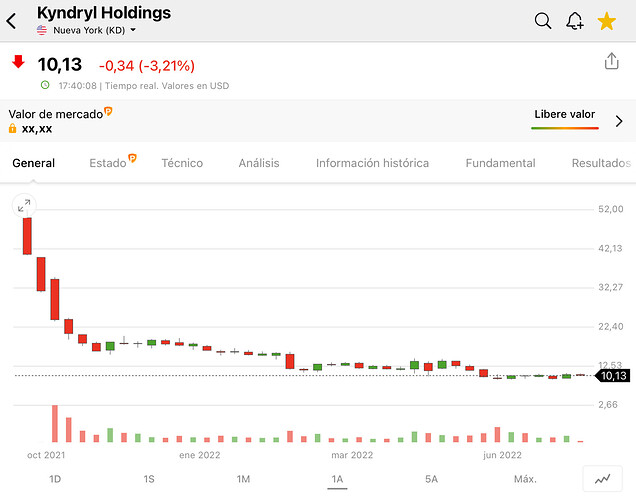Open the search magnifier icon
Screen dimensions: 636x500
[x=543, y=21]
